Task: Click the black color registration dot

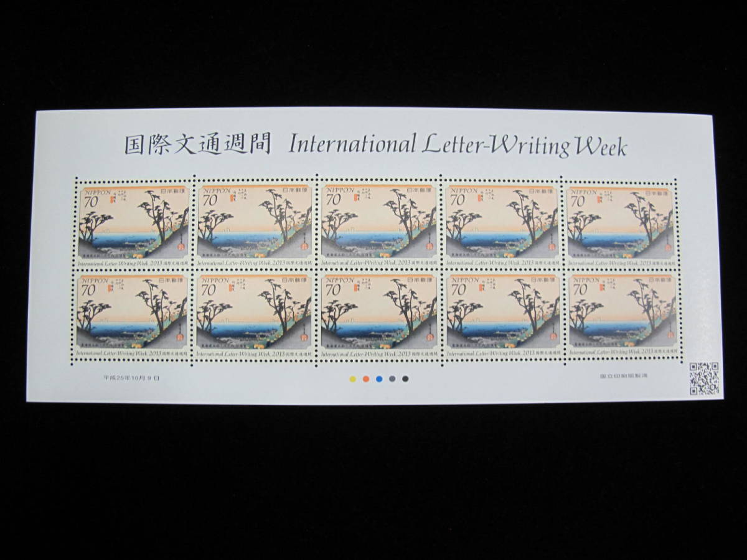Action: pos(406,378)
